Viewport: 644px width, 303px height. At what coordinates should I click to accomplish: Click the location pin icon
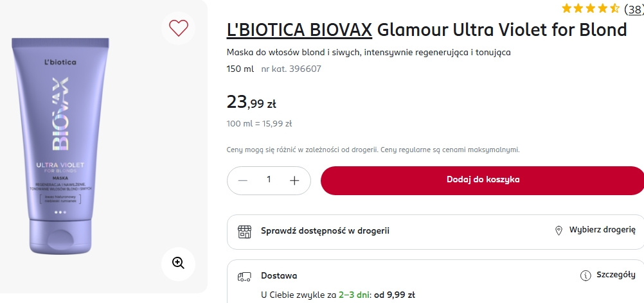(558, 230)
